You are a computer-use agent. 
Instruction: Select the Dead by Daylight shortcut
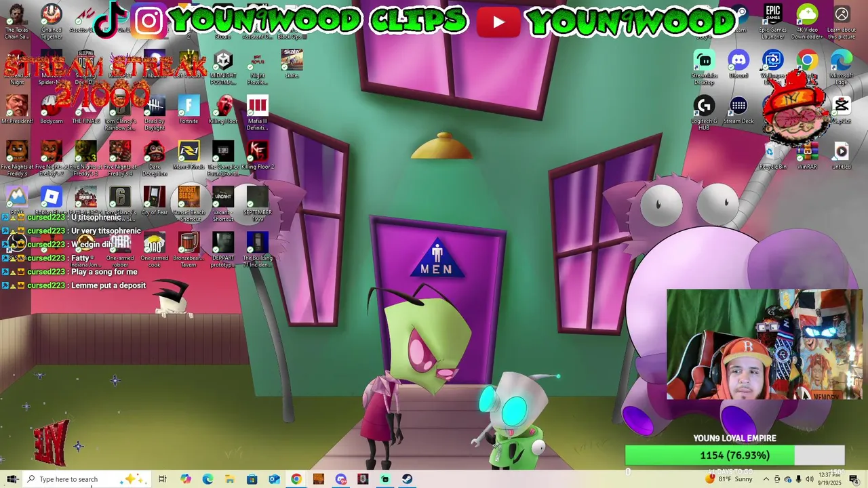click(x=155, y=113)
